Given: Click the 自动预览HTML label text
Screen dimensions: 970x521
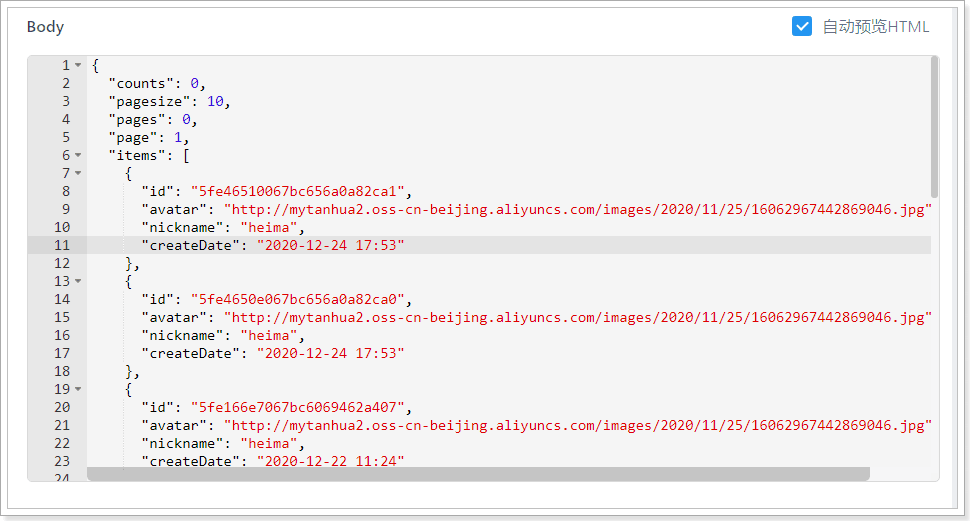Looking at the screenshot, I should pyautogui.click(x=875, y=27).
